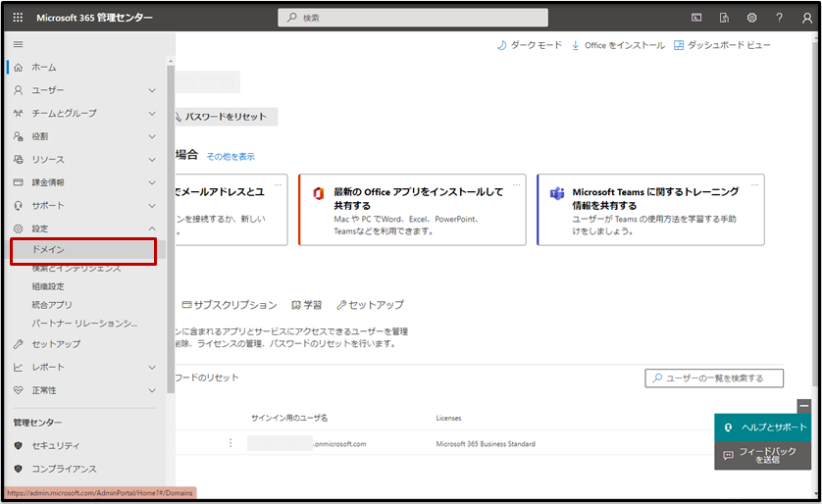Collapse the 設定 chevron

(x=152, y=228)
